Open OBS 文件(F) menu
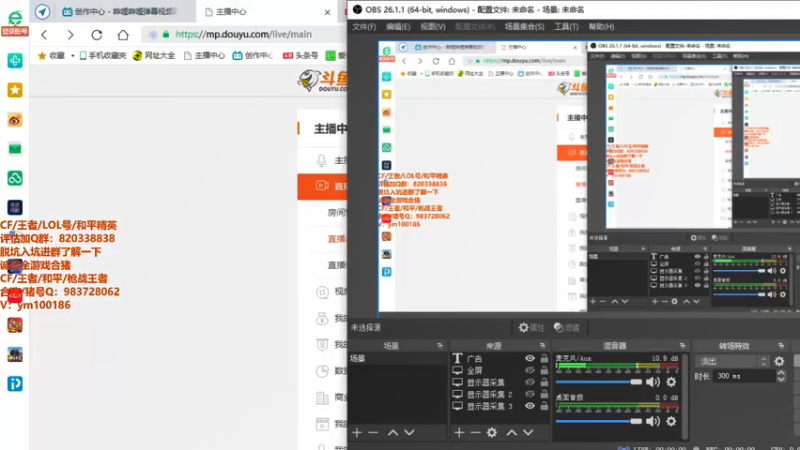The height and width of the screenshot is (450, 800). (364, 27)
